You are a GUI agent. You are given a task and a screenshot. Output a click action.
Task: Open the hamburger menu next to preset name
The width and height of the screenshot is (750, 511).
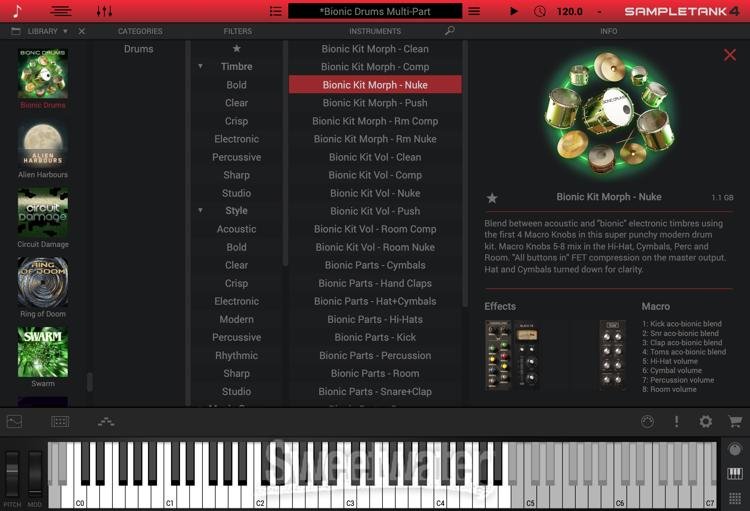coord(474,11)
